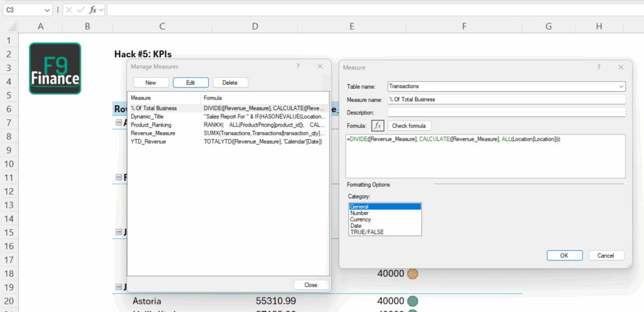Click the help icon in Manage Measures dialog

pyautogui.click(x=297, y=66)
